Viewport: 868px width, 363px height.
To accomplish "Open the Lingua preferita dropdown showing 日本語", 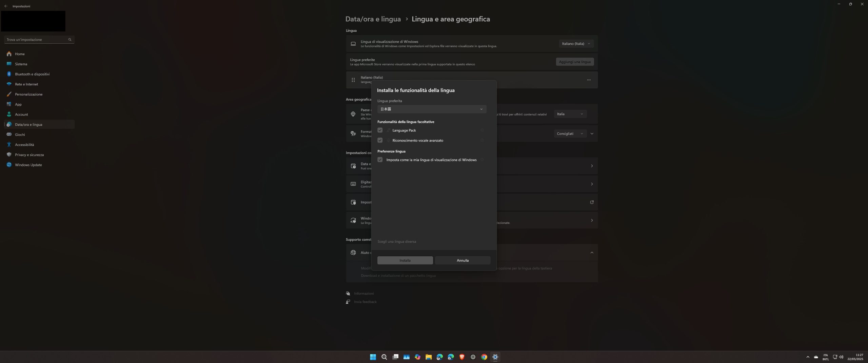I will coord(432,109).
